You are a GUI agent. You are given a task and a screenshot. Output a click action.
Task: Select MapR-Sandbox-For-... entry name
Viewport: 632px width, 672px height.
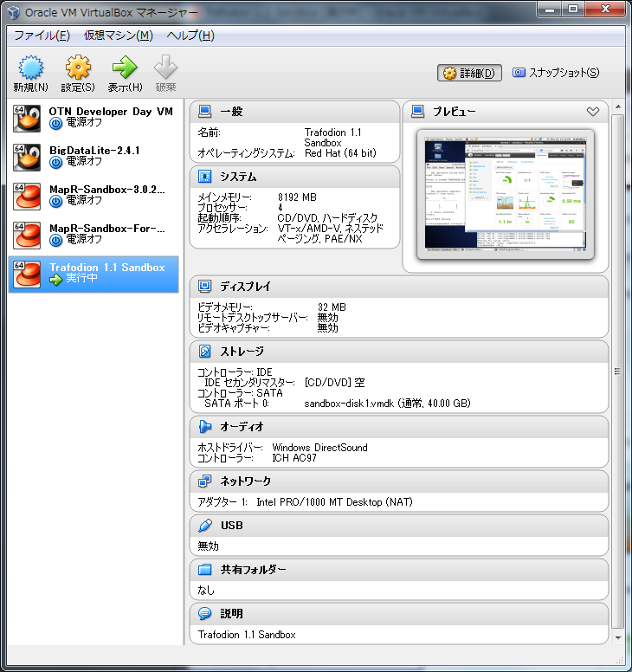(107, 229)
